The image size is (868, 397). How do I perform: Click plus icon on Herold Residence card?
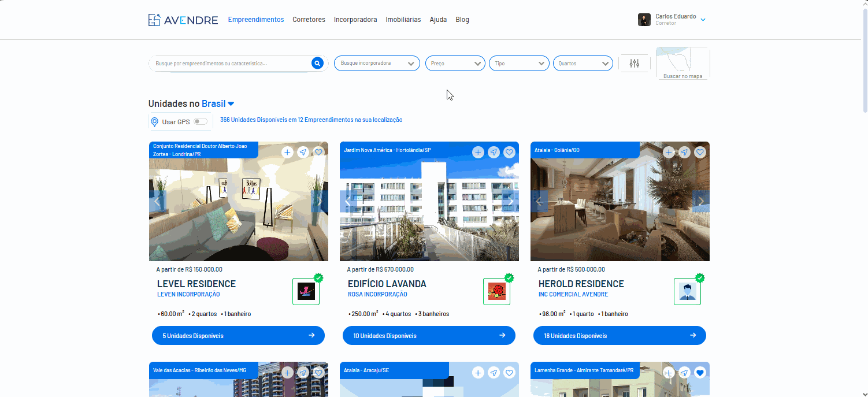pyautogui.click(x=669, y=152)
